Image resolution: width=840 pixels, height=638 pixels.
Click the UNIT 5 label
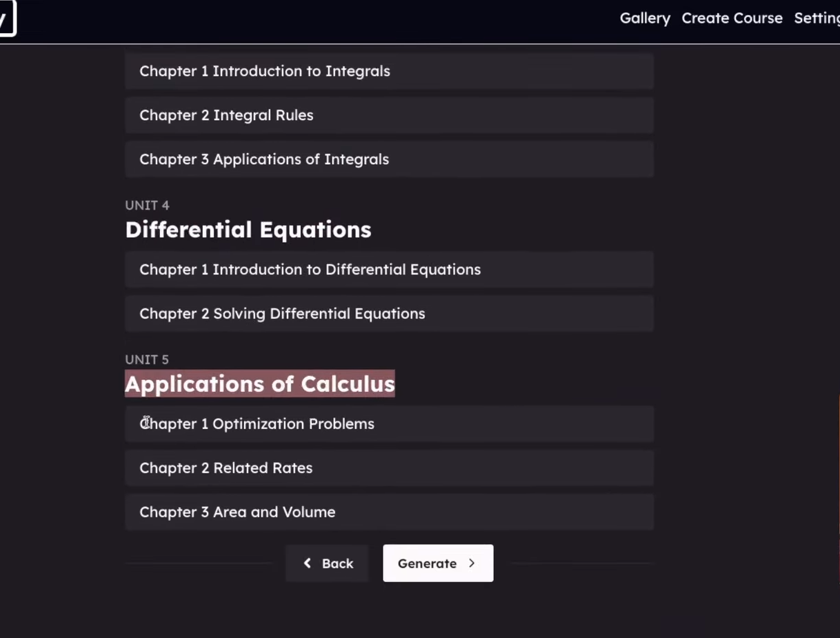147,359
